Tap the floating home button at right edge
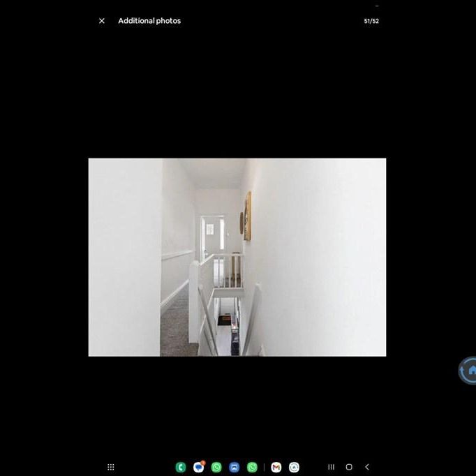The width and height of the screenshot is (476, 476). [x=469, y=371]
